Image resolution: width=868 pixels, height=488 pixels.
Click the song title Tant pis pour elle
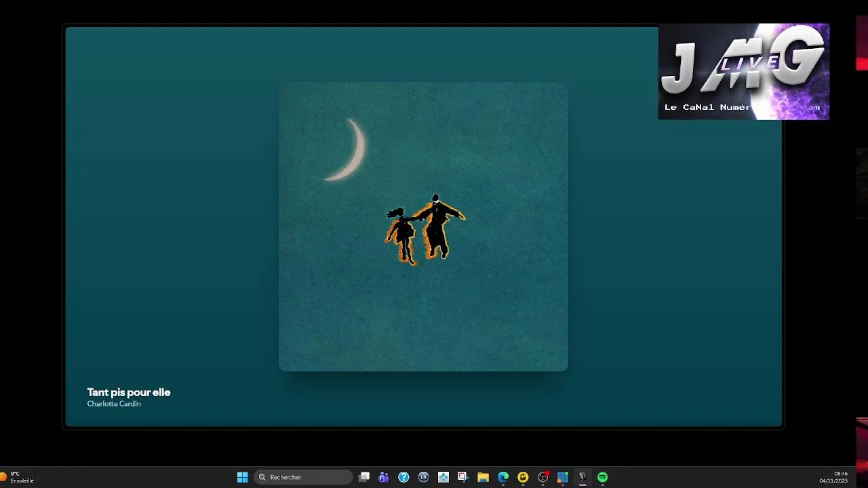129,392
